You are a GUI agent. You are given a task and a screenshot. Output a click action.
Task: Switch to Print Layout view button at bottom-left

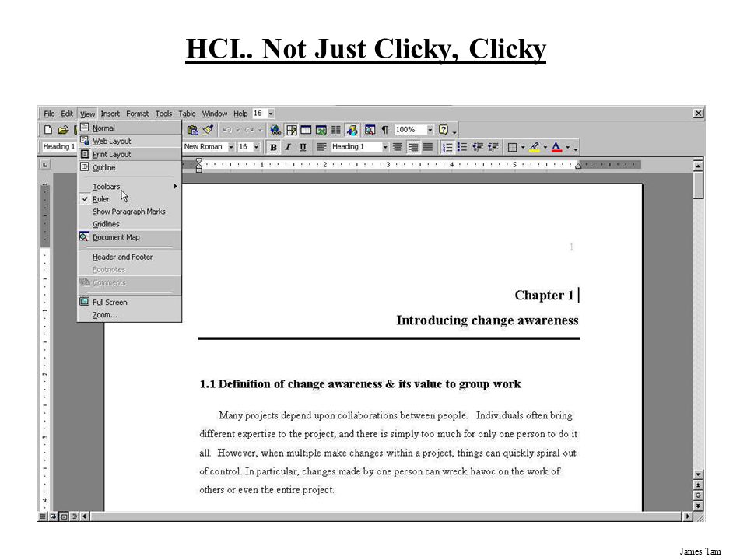click(64, 516)
